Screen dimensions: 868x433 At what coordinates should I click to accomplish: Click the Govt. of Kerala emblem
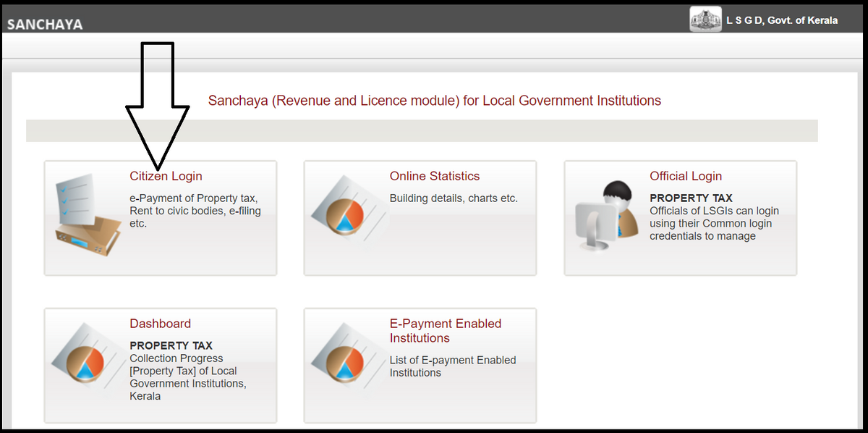705,18
